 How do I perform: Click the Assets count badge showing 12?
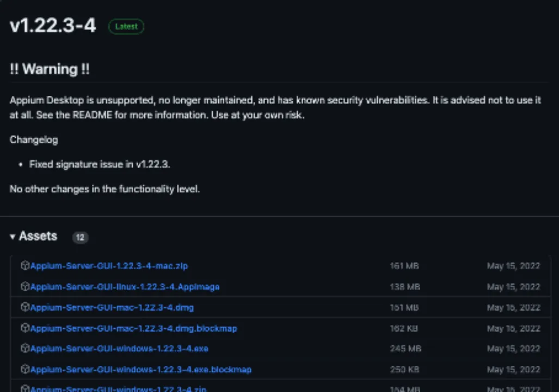(x=80, y=237)
